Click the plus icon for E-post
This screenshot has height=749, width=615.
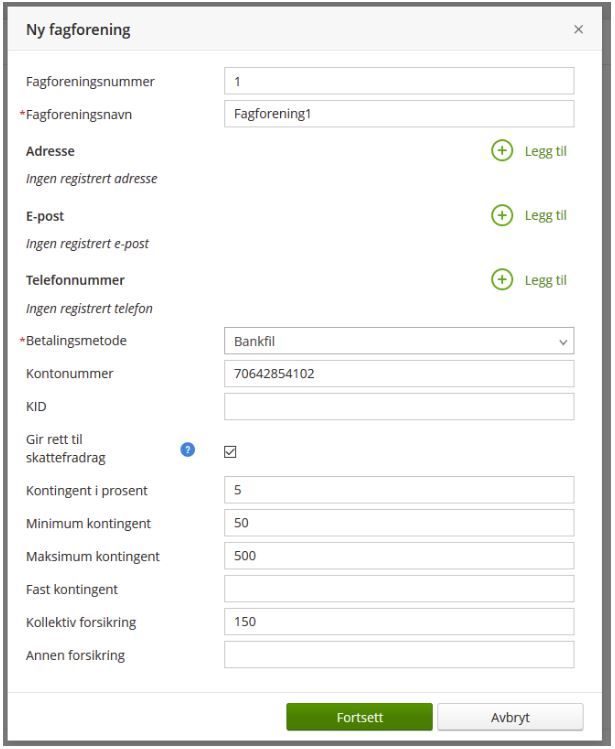point(502,215)
